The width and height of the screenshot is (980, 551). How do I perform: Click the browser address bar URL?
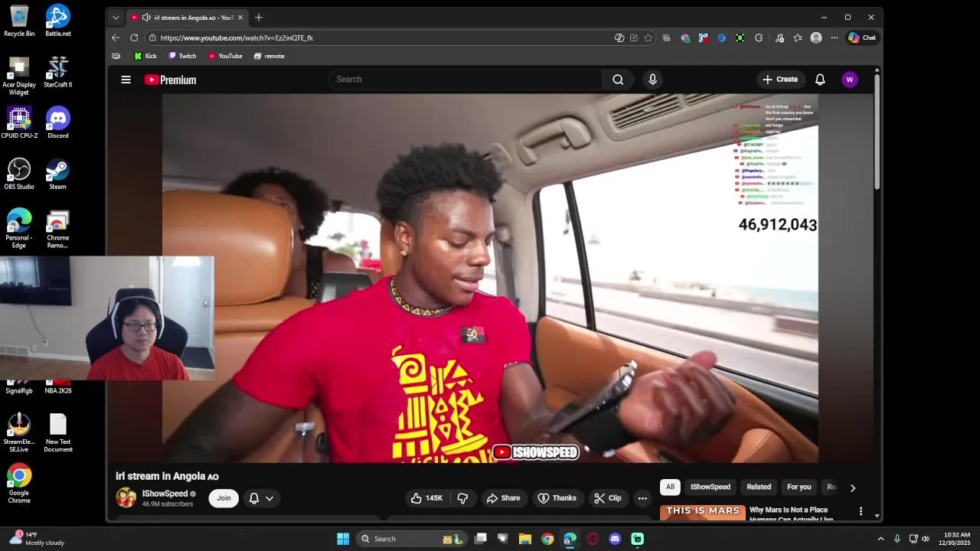click(x=237, y=37)
